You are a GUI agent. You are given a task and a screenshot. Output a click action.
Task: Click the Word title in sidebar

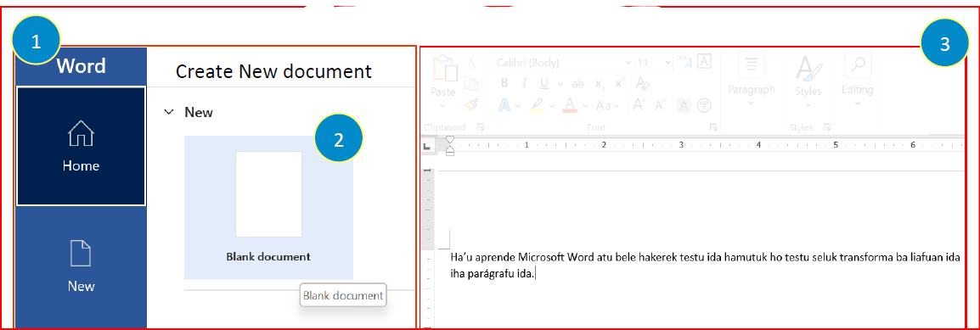tap(82, 65)
